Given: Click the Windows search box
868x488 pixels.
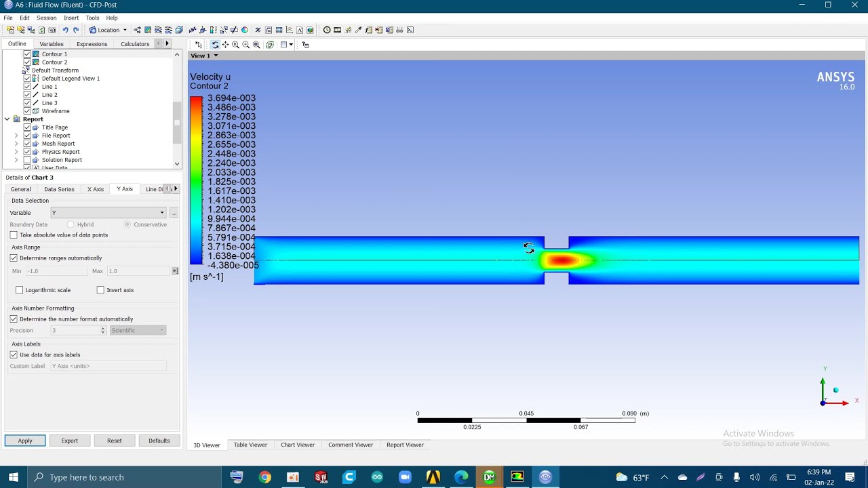Looking at the screenshot, I should (125, 477).
